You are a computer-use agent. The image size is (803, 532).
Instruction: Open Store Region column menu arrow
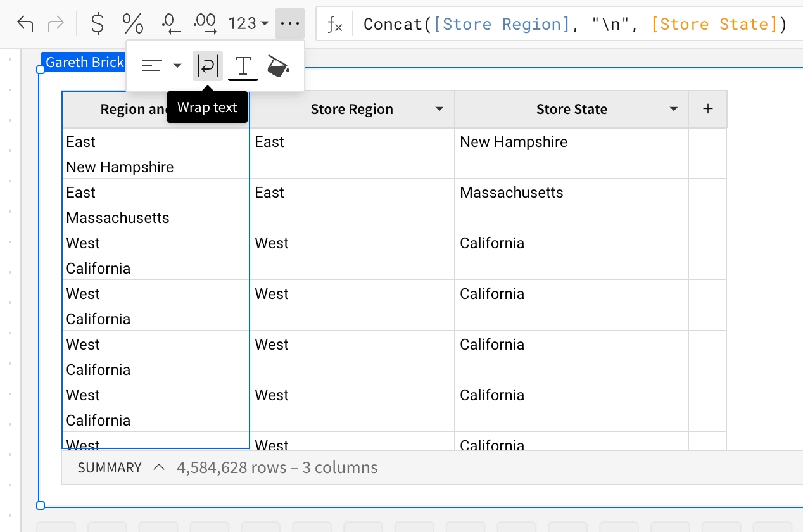[x=439, y=110]
